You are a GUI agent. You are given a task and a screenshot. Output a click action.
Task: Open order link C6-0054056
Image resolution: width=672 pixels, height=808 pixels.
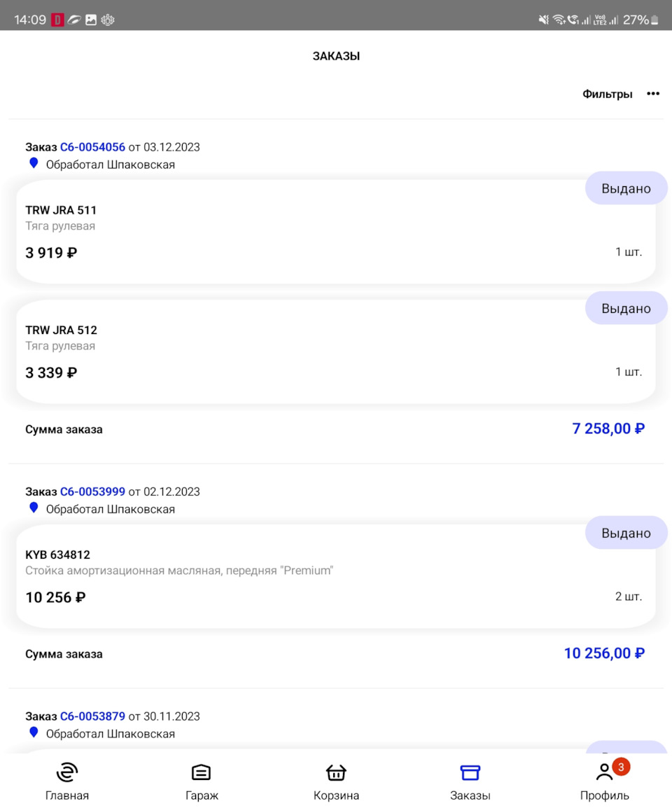coord(92,147)
